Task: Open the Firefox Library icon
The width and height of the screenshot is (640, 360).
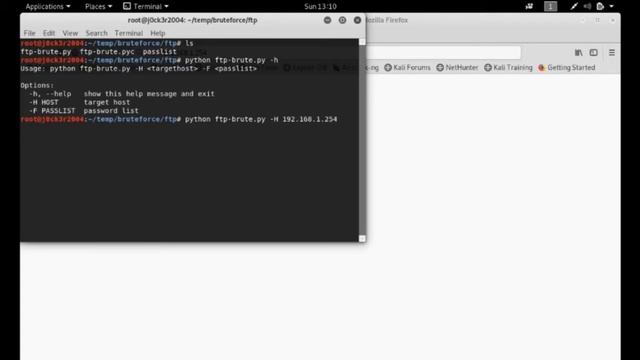Action: pyautogui.click(x=578, y=53)
